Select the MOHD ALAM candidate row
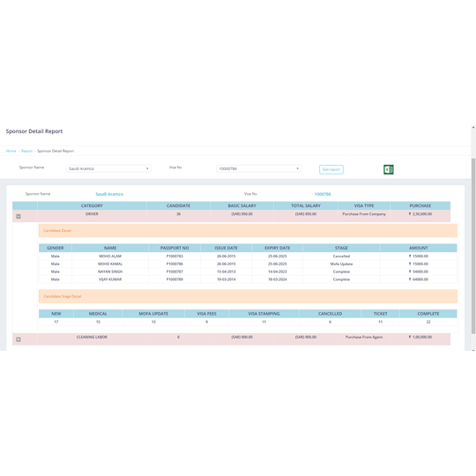Viewport: 476px width, 476px height. pos(248,257)
